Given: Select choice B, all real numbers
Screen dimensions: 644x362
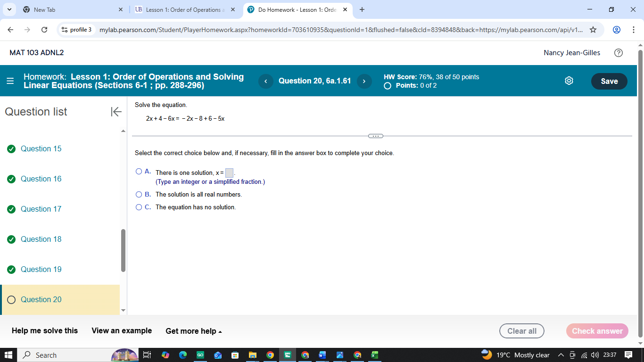Looking at the screenshot, I should [139, 194].
